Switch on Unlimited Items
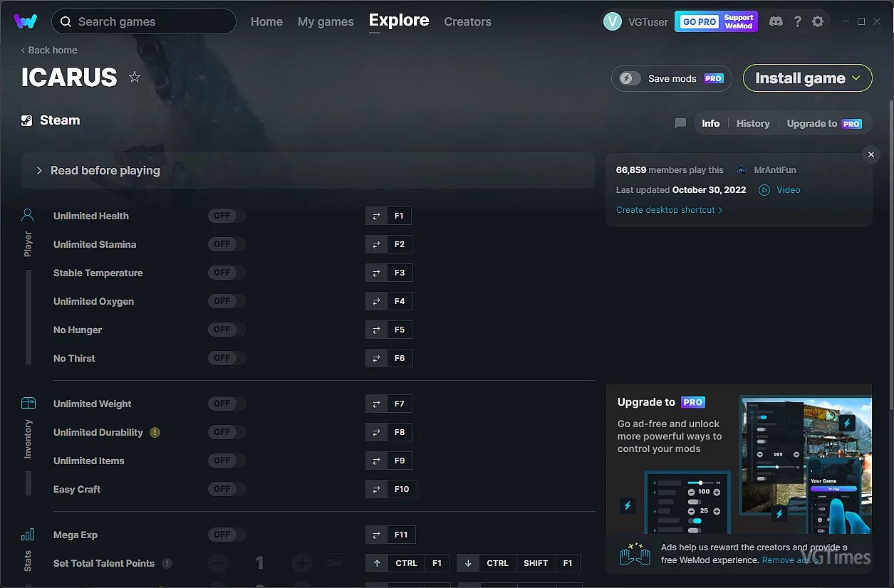Screen dimensions: 894x588 (x=227, y=461)
